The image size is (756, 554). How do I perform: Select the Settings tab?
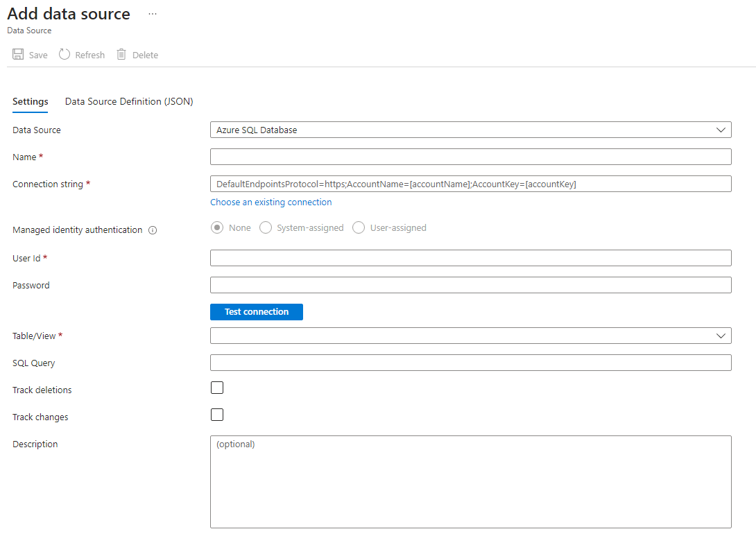[30, 101]
